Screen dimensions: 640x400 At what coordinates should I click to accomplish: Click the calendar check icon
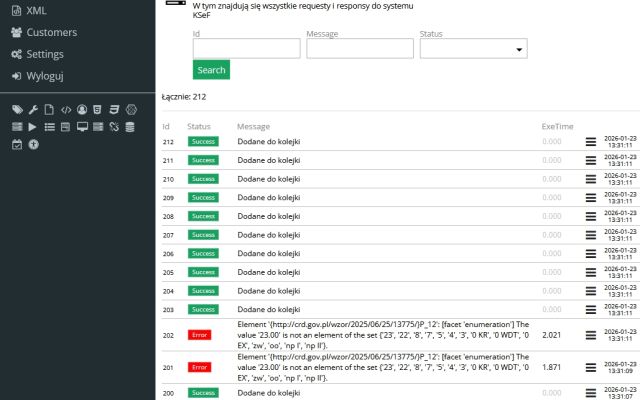point(17,144)
